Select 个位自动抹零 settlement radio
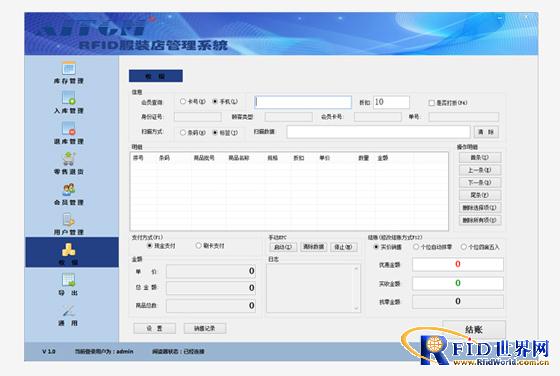The image size is (560, 376). point(416,247)
